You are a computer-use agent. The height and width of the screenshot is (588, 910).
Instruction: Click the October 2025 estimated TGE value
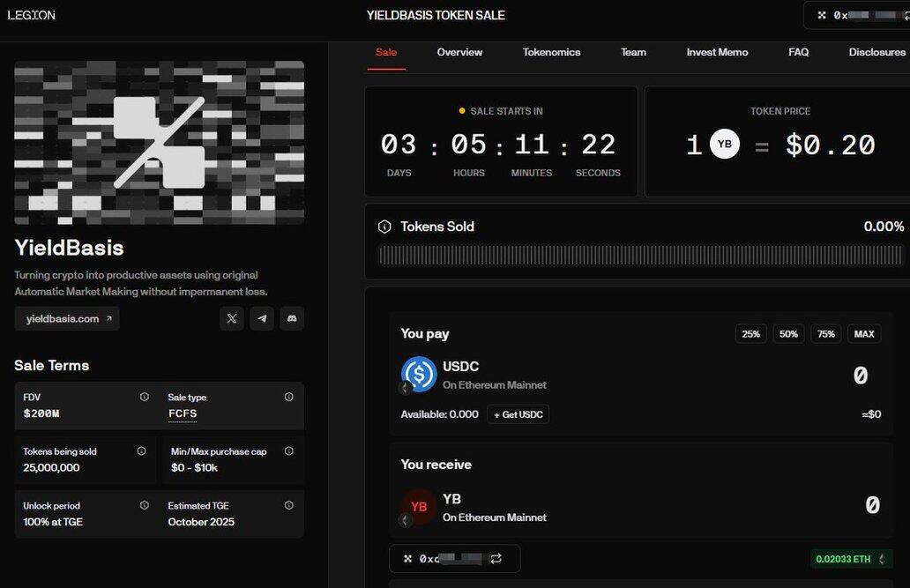click(x=201, y=522)
